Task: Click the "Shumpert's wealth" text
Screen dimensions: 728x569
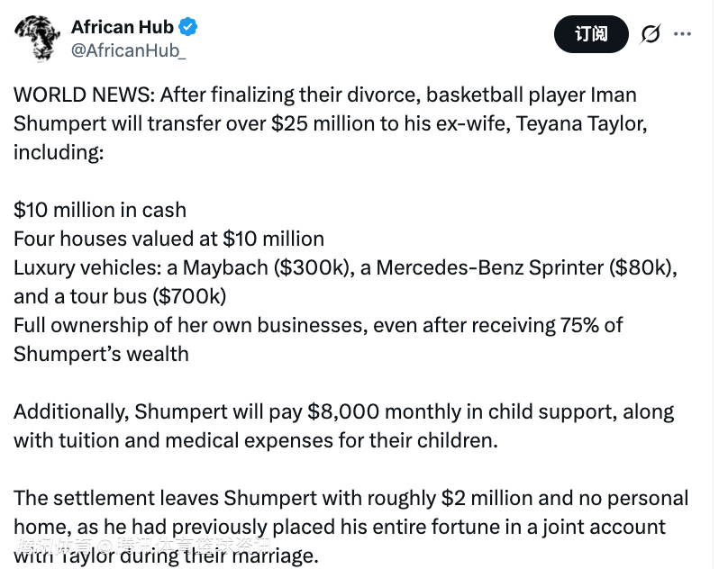Action: pyautogui.click(x=101, y=354)
